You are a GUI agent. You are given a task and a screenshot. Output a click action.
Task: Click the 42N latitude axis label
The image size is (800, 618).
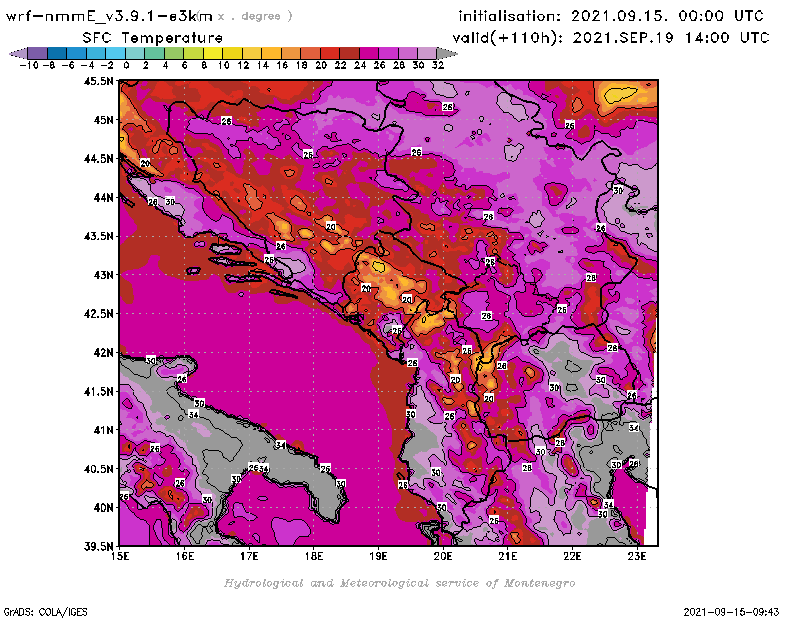click(x=103, y=352)
